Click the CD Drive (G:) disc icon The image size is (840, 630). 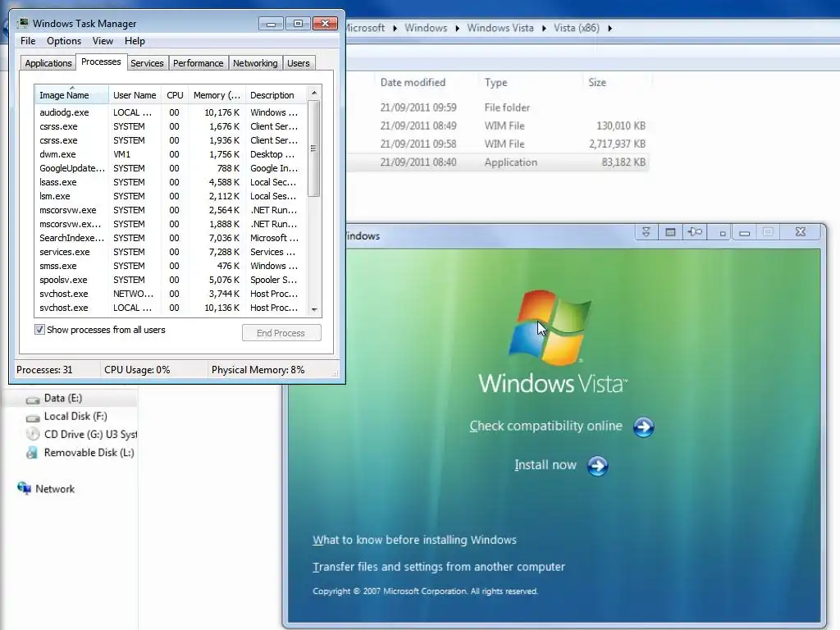point(33,435)
